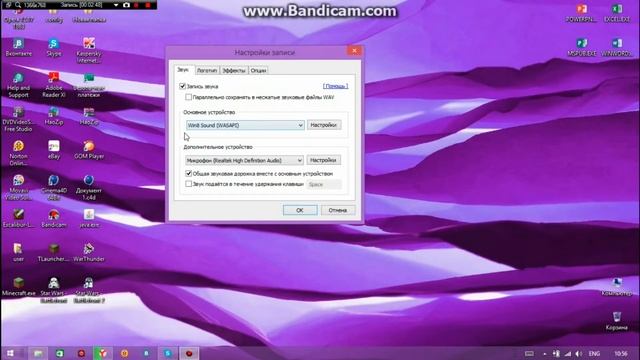
Task: Click the magnifier icon in Bandicam bar
Action: tap(18, 5)
